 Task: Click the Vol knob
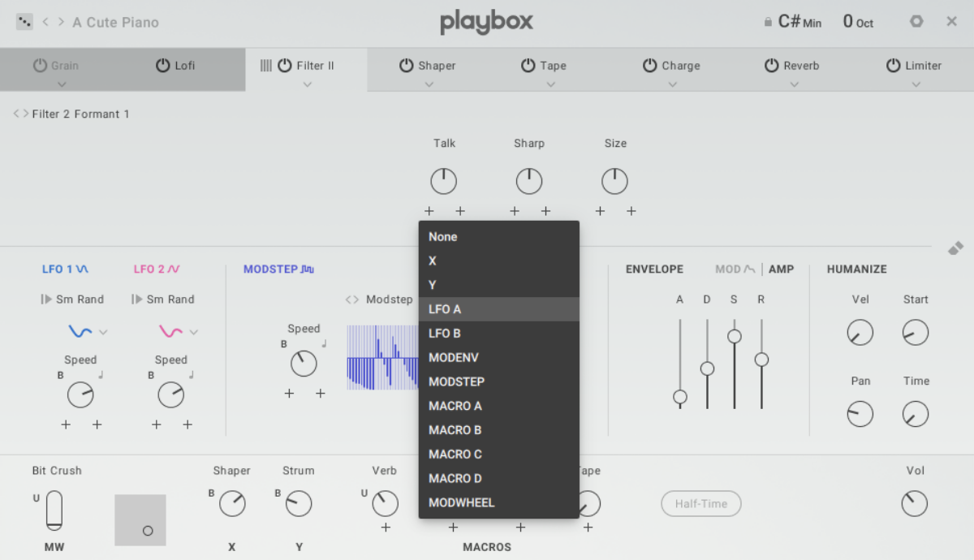915,504
